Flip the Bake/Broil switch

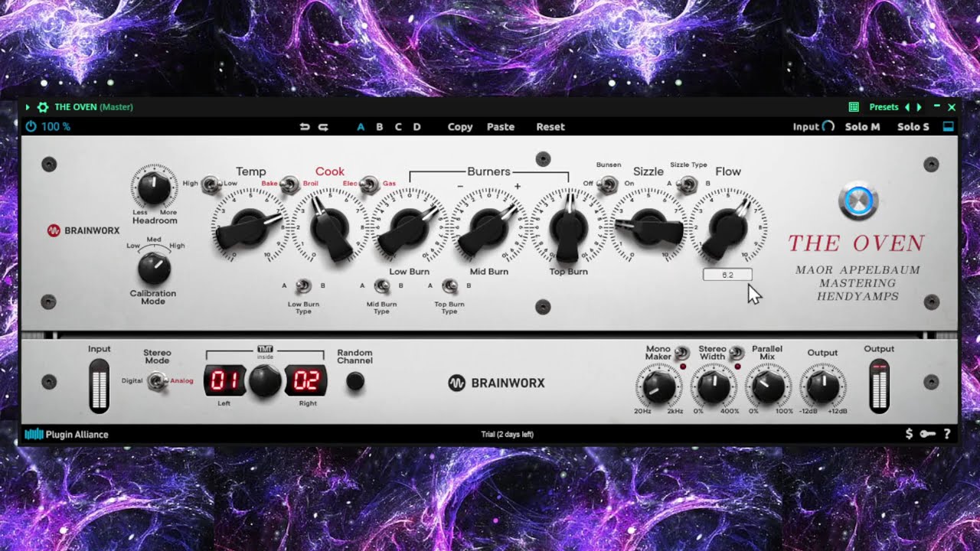click(290, 184)
